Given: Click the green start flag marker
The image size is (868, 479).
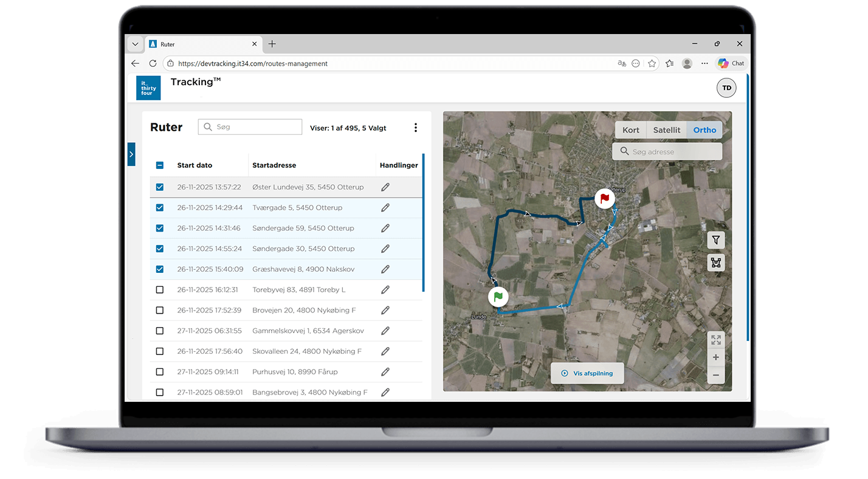Looking at the screenshot, I should pos(498,297).
